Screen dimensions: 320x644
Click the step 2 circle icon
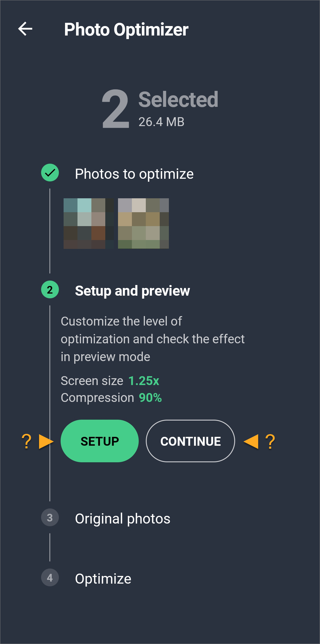[x=50, y=290]
